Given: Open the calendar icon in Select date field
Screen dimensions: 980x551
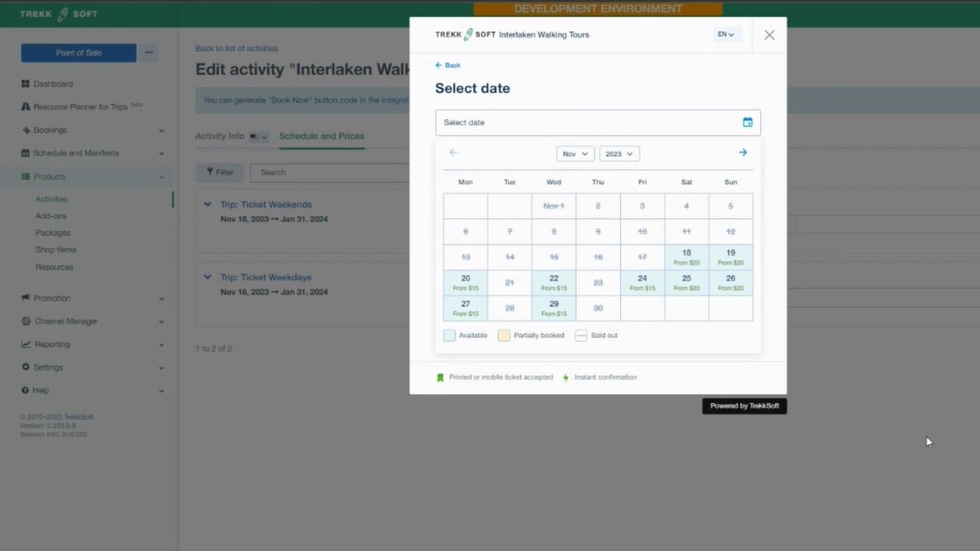Looking at the screenshot, I should (746, 122).
